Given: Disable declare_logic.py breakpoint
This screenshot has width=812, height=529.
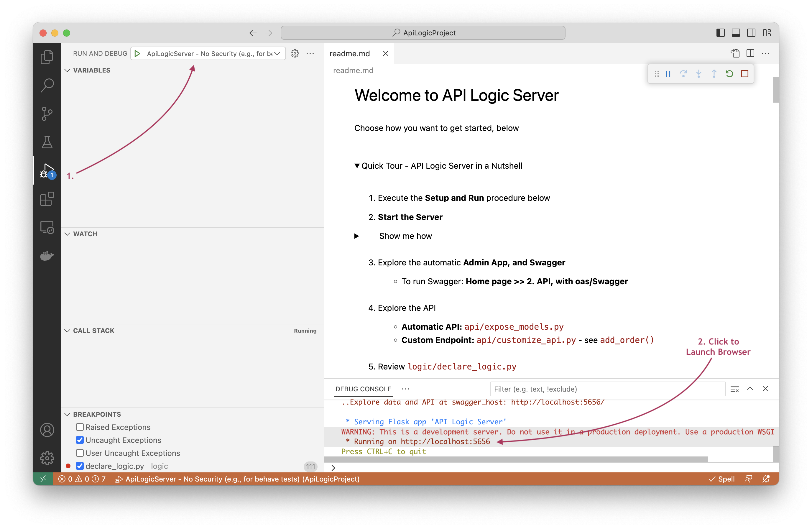Looking at the screenshot, I should [x=80, y=466].
